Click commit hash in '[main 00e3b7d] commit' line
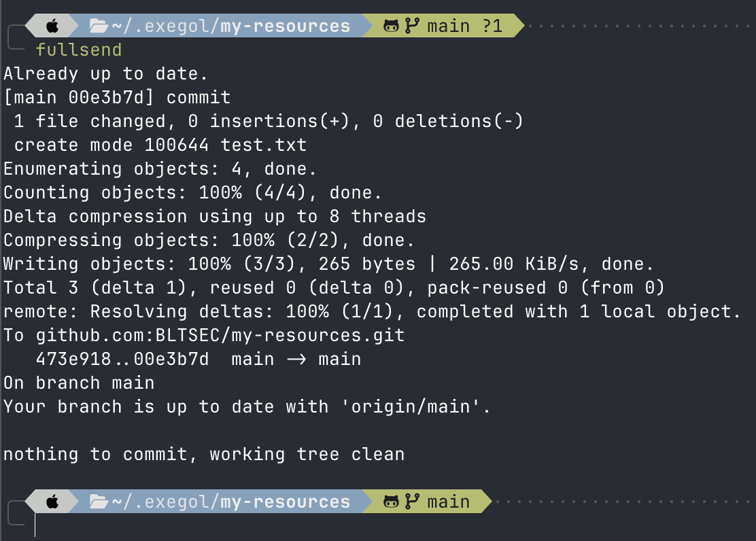Viewport: 756px width, 541px height. [x=106, y=98]
